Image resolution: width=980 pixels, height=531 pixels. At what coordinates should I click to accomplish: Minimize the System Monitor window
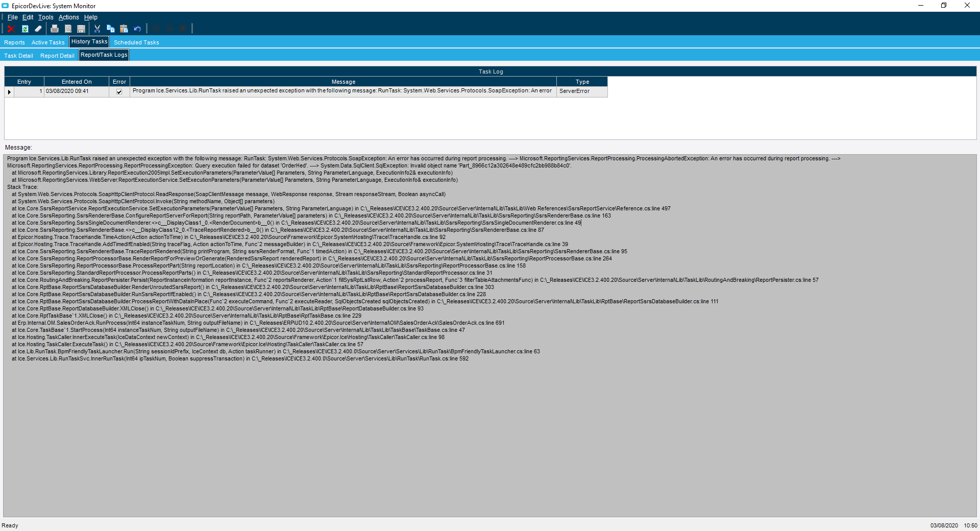click(x=921, y=6)
